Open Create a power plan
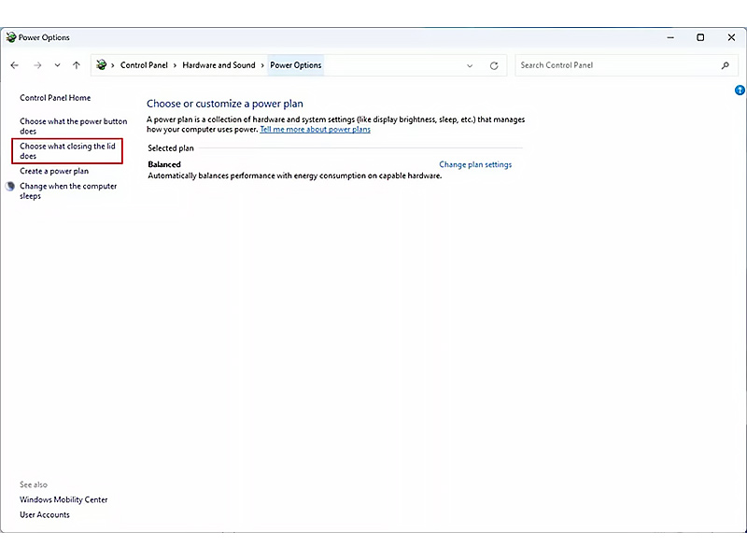This screenshot has width=747, height=560. coord(54,171)
